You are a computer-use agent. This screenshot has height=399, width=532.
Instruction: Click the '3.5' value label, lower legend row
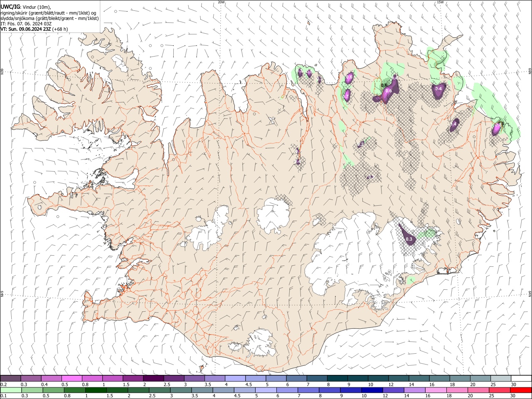click(x=195, y=396)
